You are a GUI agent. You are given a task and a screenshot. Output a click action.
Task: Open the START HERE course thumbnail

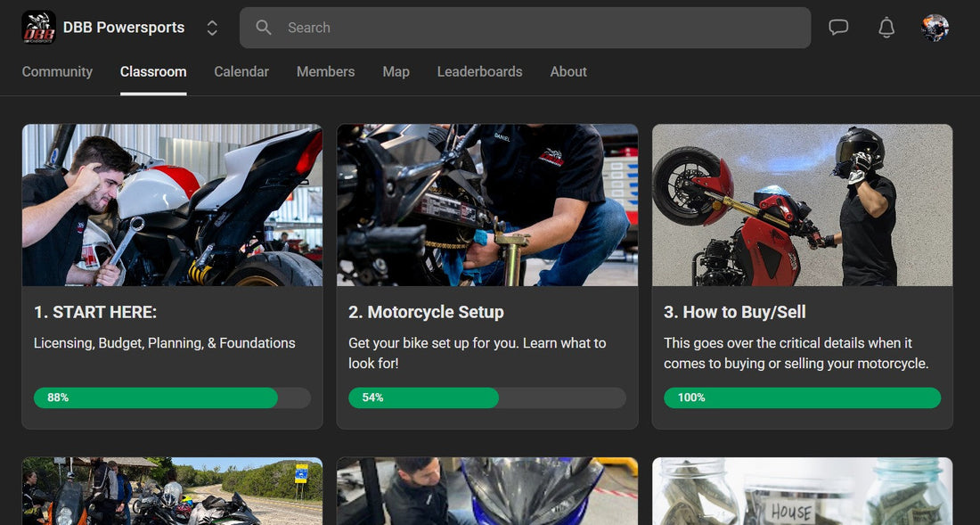pos(172,205)
